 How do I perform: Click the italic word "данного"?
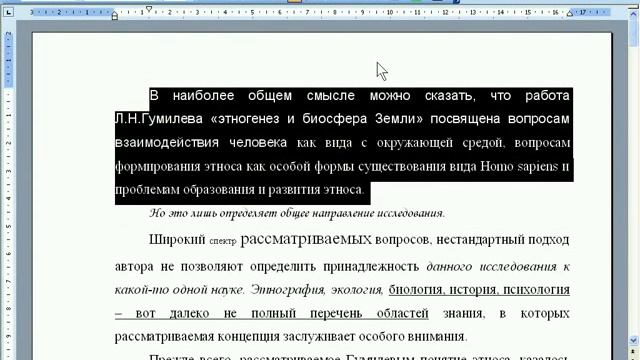pos(449,266)
